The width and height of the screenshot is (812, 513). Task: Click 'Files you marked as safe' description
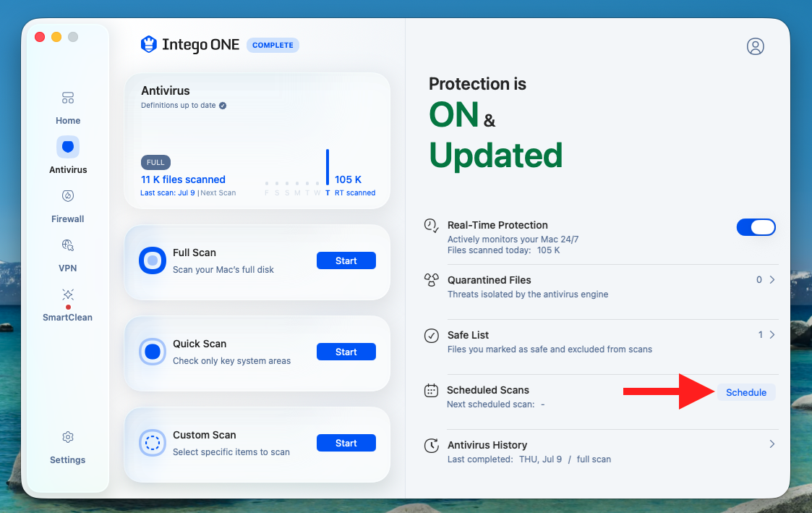[550, 349]
